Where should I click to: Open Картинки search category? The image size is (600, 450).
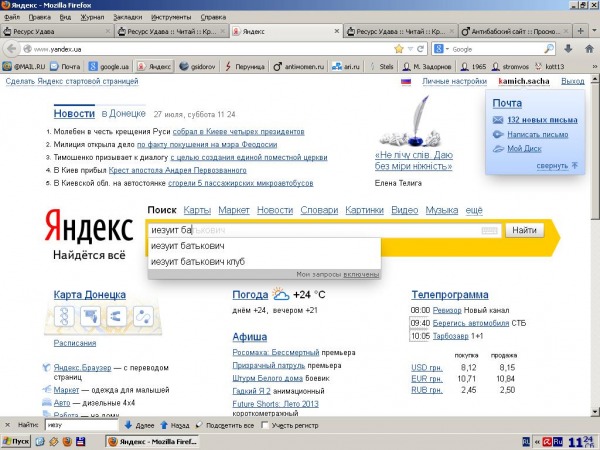pyautogui.click(x=364, y=210)
